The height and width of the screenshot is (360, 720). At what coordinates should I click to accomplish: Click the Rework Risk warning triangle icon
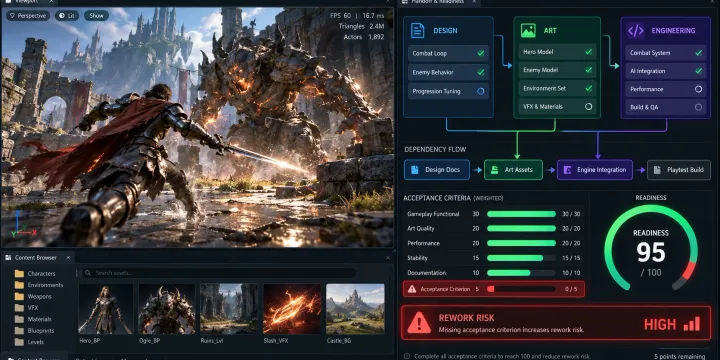[419, 323]
